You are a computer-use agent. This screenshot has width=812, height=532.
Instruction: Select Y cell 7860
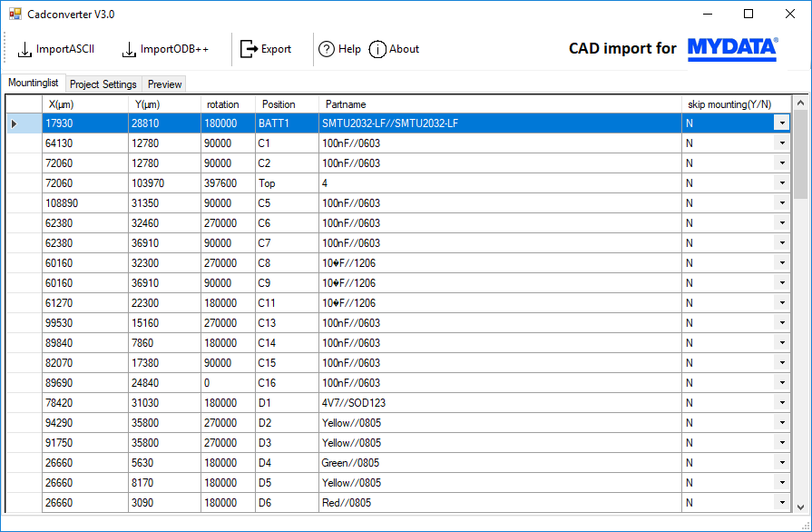click(x=164, y=343)
